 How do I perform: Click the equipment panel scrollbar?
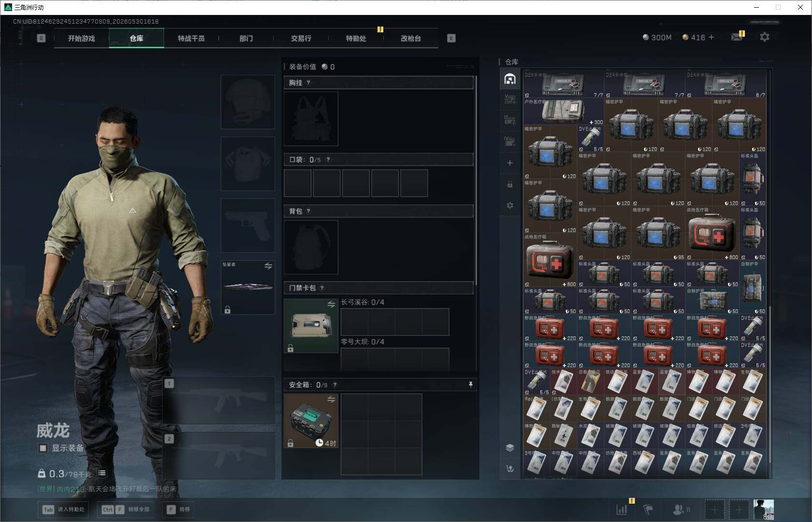tap(476, 180)
